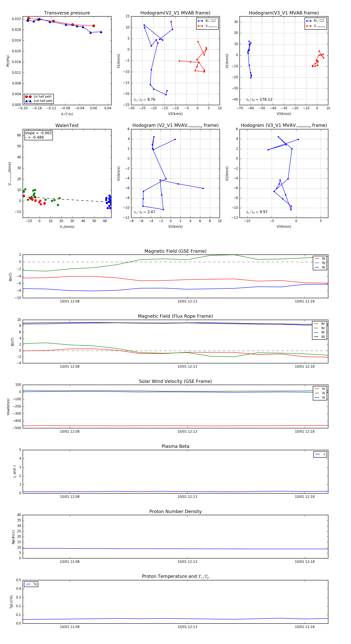The height and width of the screenshot is (644, 351).
Task: Click the 'Solar Wind Velocity (GSE Frame)' title
Action: tap(175, 382)
